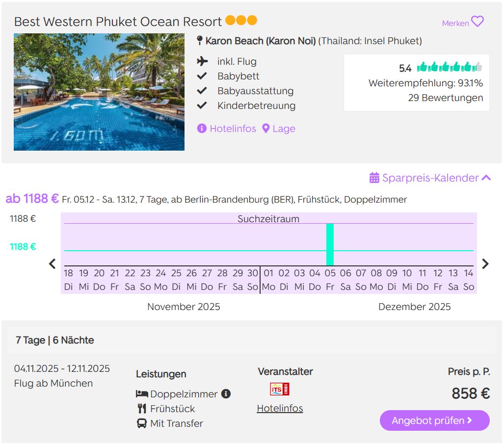Click the Sparpreis-Kalender calendar icon
The height and width of the screenshot is (444, 504).
(374, 178)
